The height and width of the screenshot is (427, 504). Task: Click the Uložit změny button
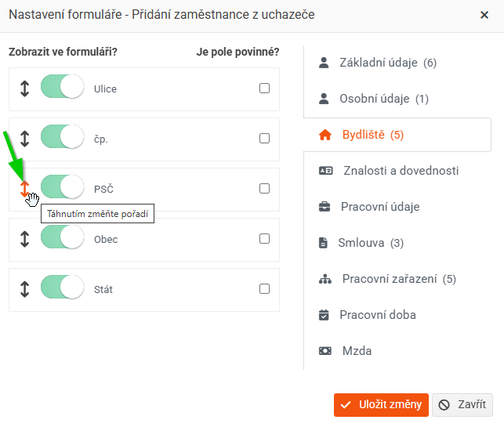point(381,405)
